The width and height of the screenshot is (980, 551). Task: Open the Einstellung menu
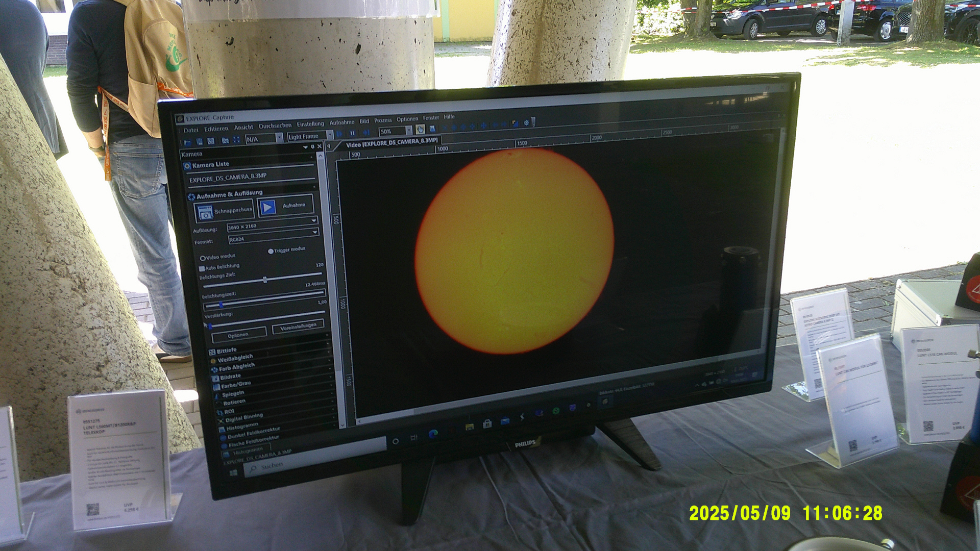[x=310, y=124]
